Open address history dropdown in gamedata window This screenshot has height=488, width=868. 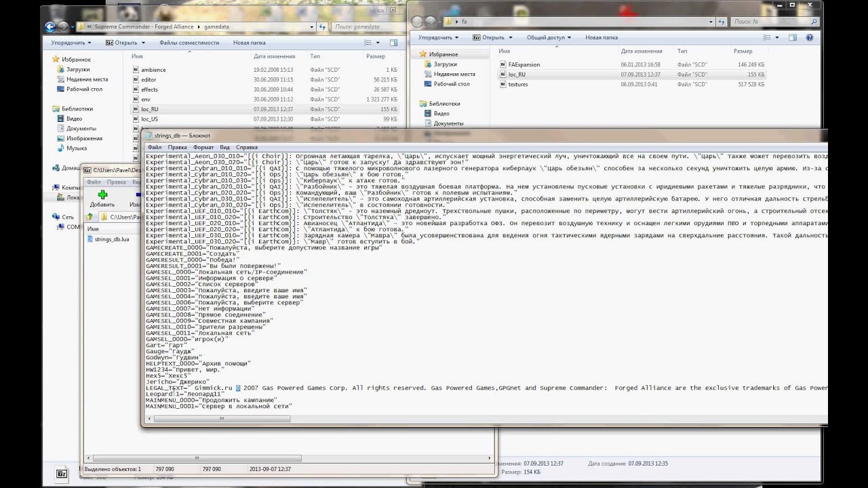312,27
